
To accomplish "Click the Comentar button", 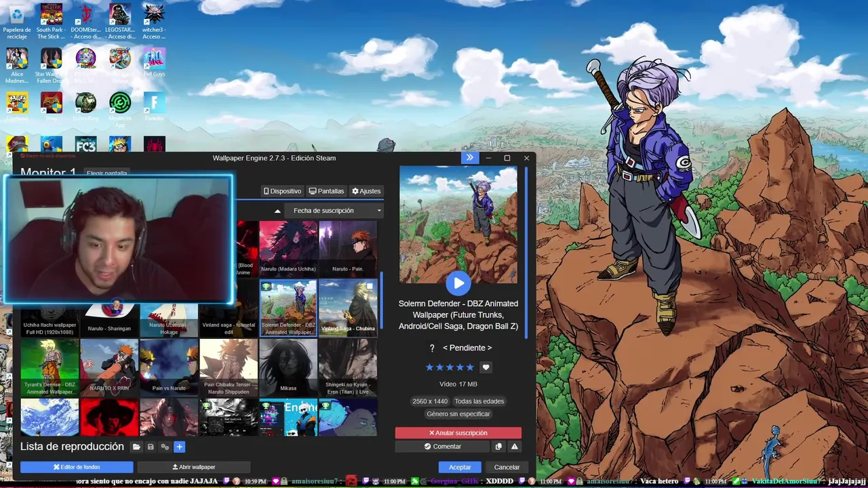I will point(442,447).
